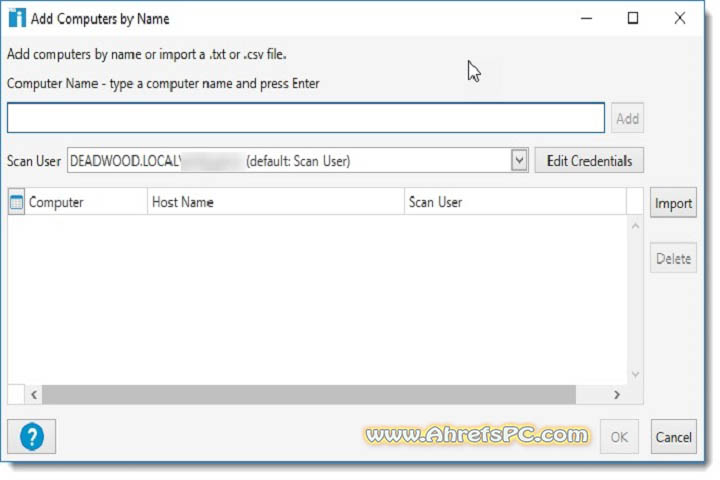Sort by the Computer column header
720x480 pixels.
click(x=86, y=202)
